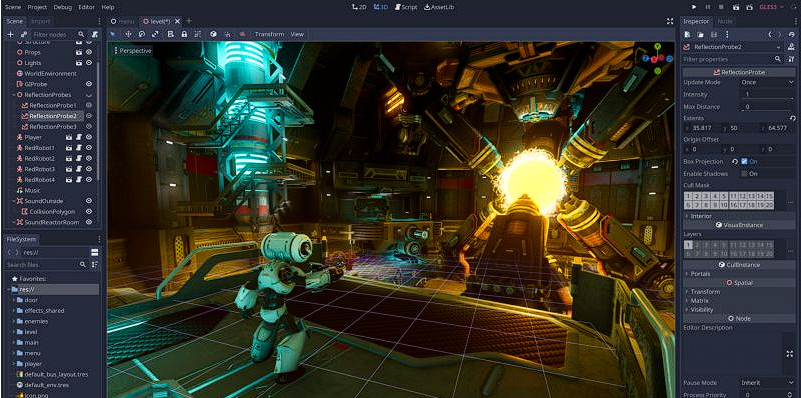The height and width of the screenshot is (398, 801).
Task: Click the Search files input field
Action: click(42, 265)
